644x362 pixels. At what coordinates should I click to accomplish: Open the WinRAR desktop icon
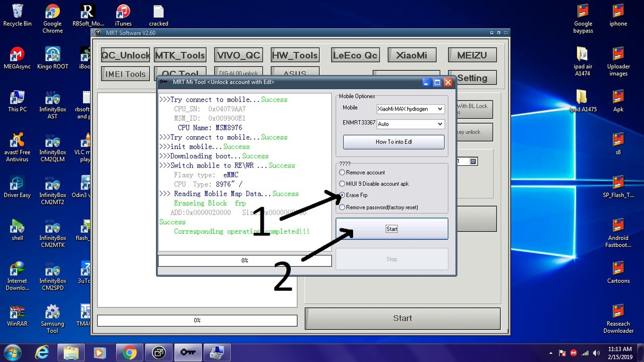17,316
